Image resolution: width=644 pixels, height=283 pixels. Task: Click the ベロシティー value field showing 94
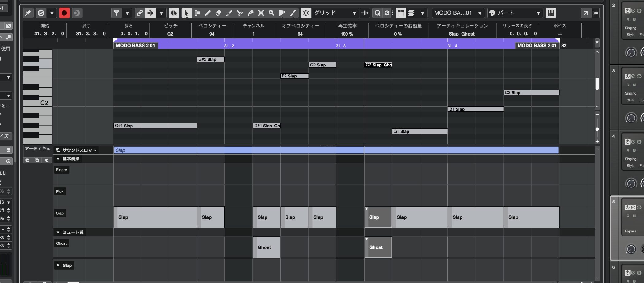tap(212, 34)
